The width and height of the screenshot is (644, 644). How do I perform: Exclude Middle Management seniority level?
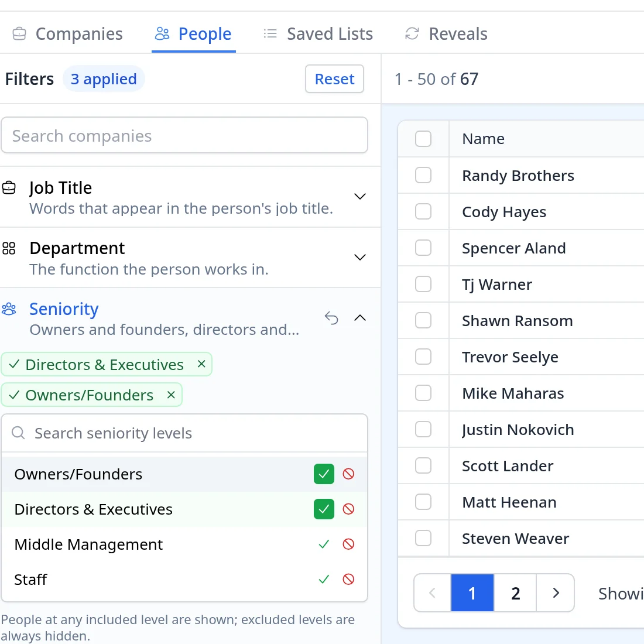click(x=348, y=544)
